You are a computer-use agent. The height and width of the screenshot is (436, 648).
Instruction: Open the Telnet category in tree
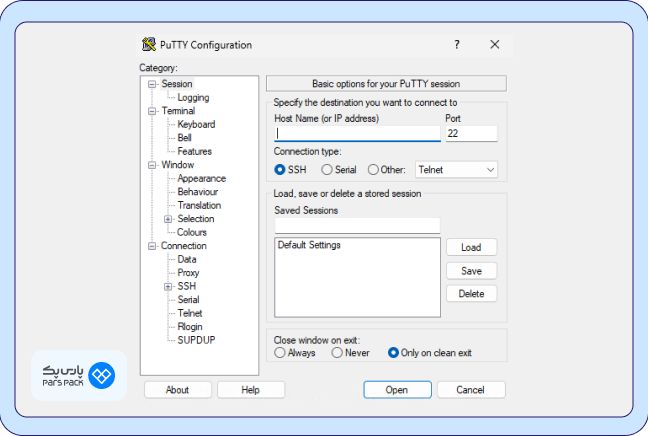point(190,313)
